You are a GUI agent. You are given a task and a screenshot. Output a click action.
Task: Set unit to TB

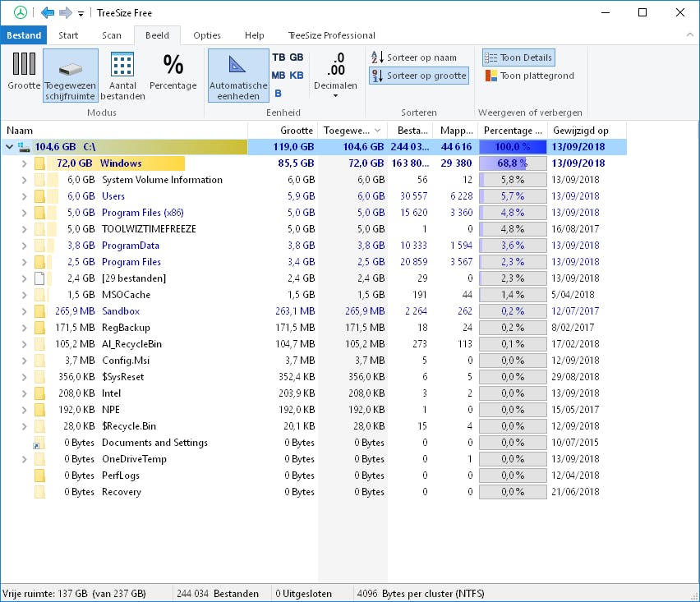pos(279,57)
